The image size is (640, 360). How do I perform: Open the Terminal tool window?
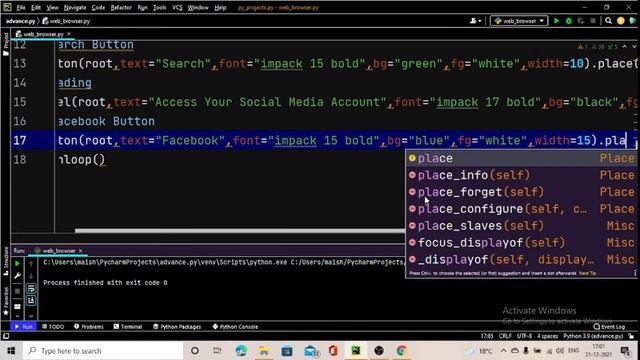[128, 327]
